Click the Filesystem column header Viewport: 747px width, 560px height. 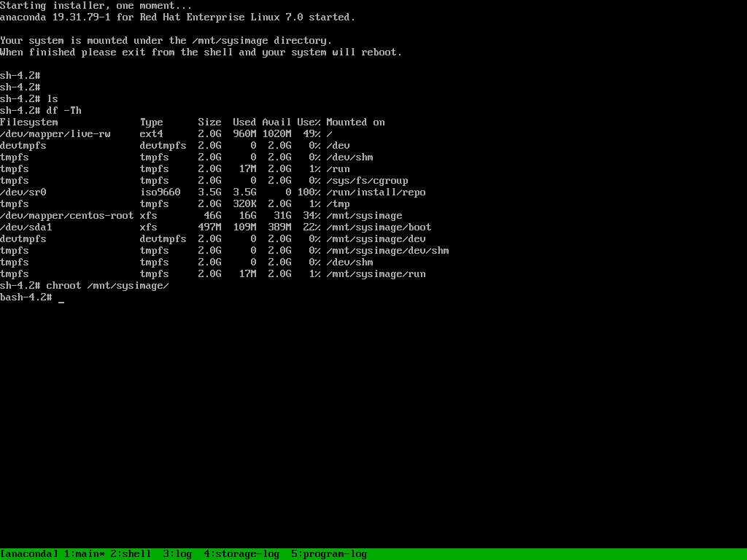click(29, 122)
